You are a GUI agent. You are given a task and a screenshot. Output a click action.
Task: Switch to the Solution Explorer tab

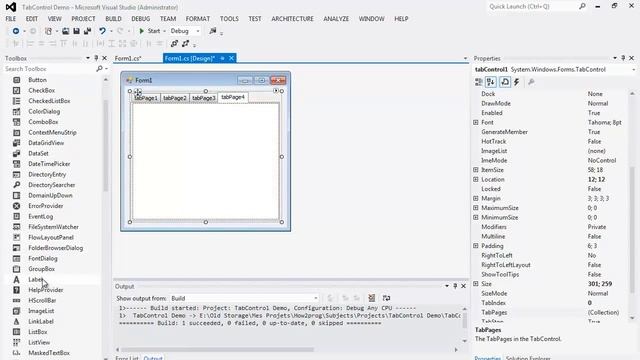click(528, 358)
